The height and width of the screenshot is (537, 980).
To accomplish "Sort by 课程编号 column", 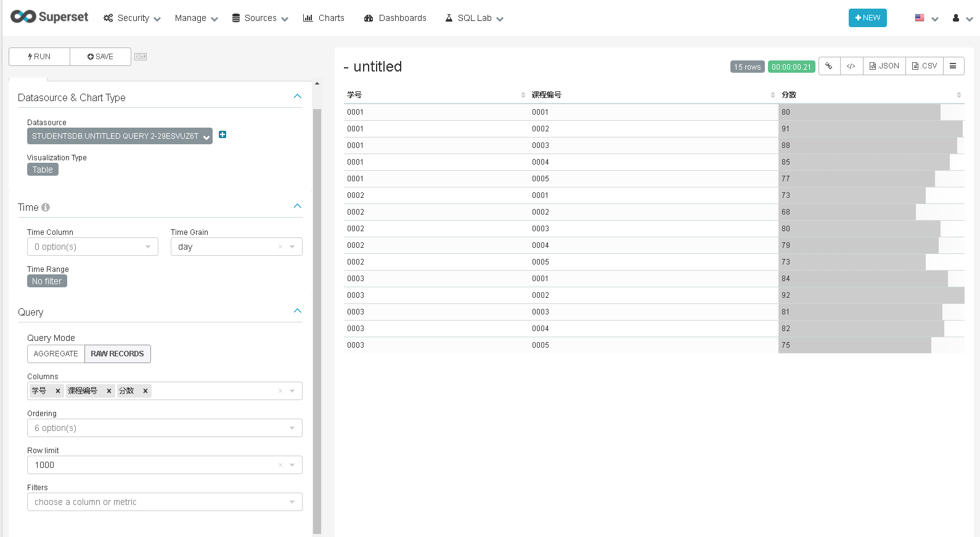I will 654,95.
